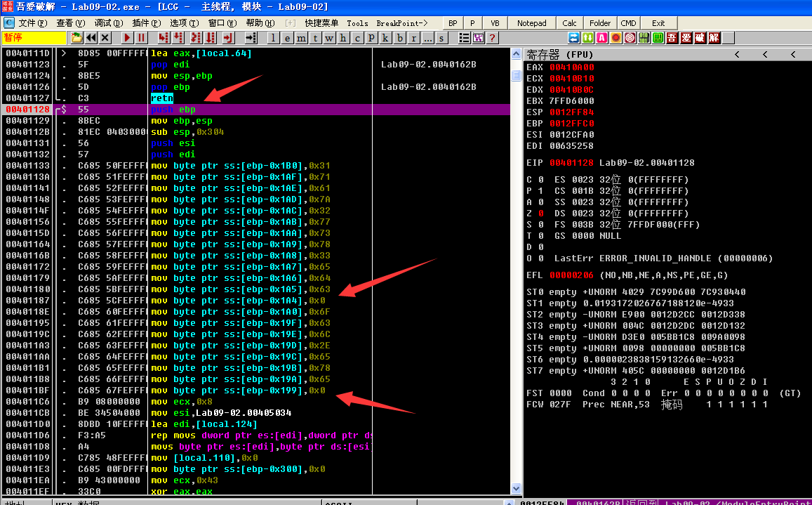
Task: Pause execution with the red pause icon
Action: 141,38
